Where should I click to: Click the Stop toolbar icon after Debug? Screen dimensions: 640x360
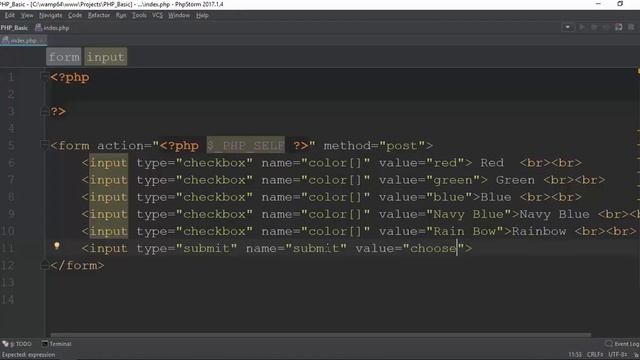coord(606,27)
